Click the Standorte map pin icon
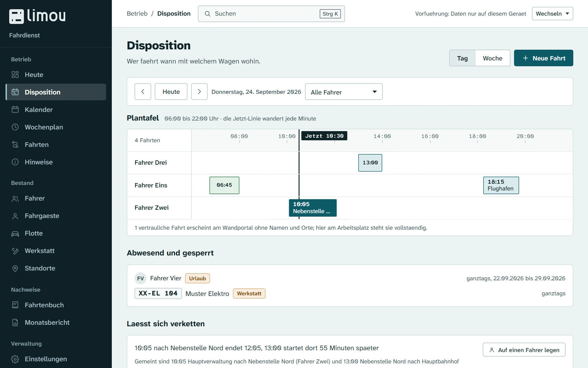 point(15,268)
